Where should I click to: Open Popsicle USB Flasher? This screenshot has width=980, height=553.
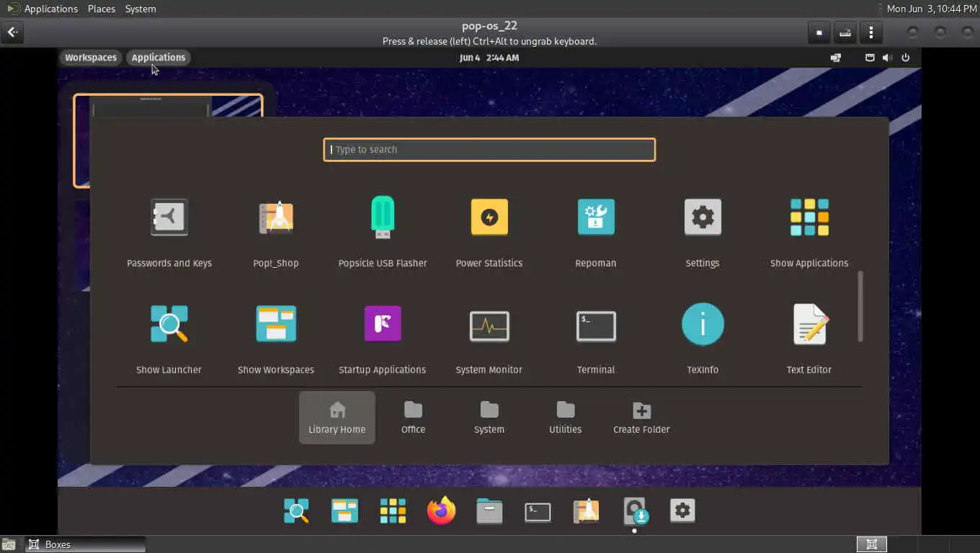[x=383, y=233]
